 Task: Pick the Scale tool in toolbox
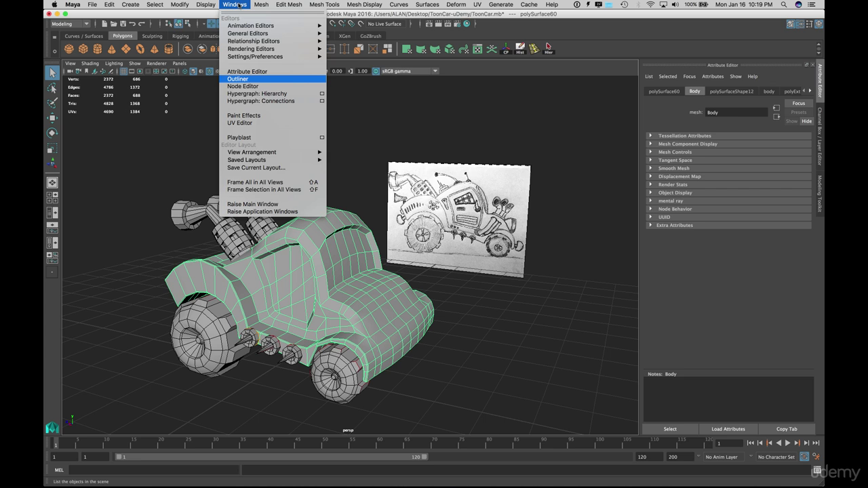click(x=52, y=148)
